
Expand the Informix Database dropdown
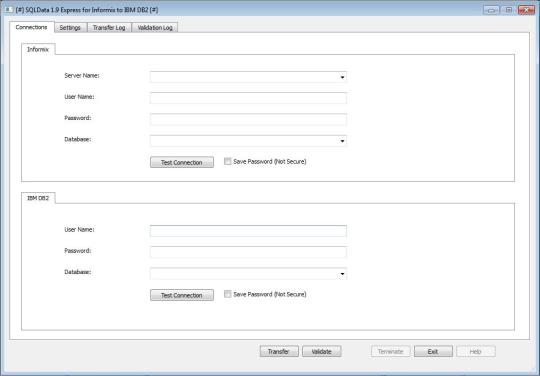click(x=342, y=141)
